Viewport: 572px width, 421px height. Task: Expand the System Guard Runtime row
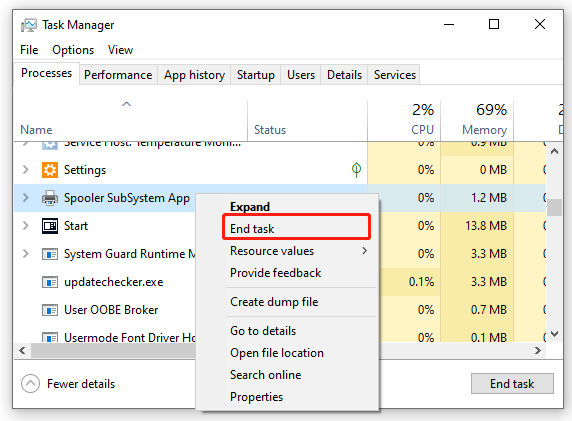pos(26,254)
